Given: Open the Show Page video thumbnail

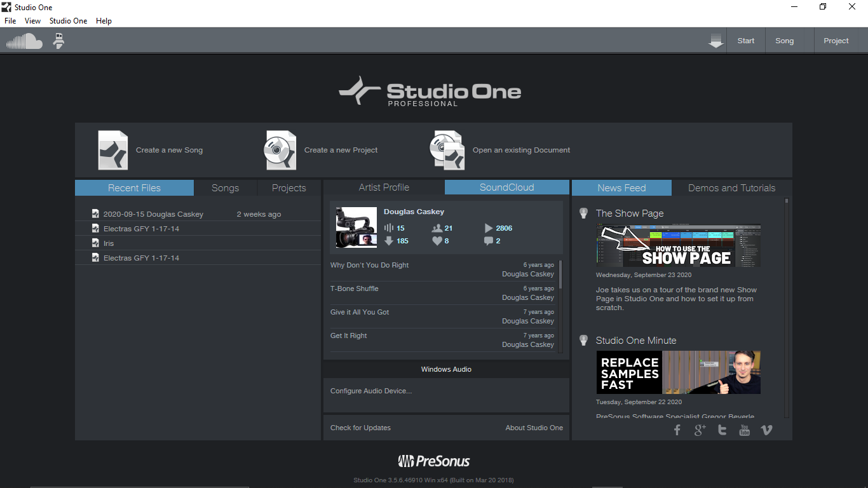Looking at the screenshot, I should click(x=678, y=245).
